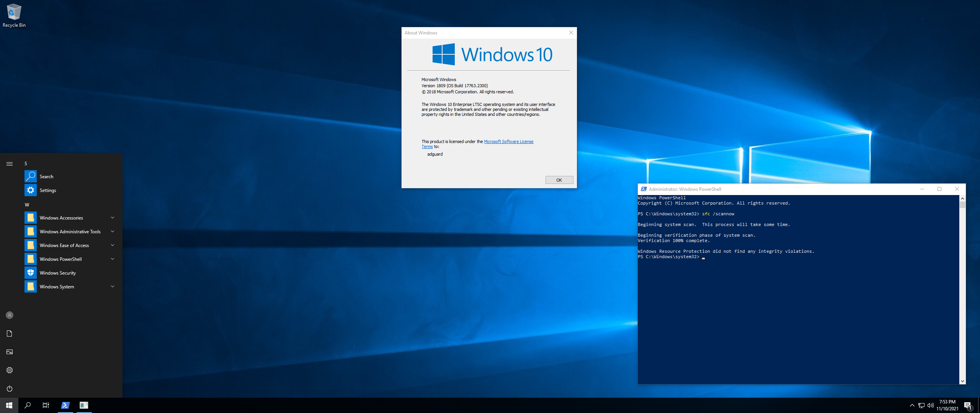Viewport: 980px width, 413px height.
Task: Click the Start menu hamburger expand icon
Action: [10, 164]
